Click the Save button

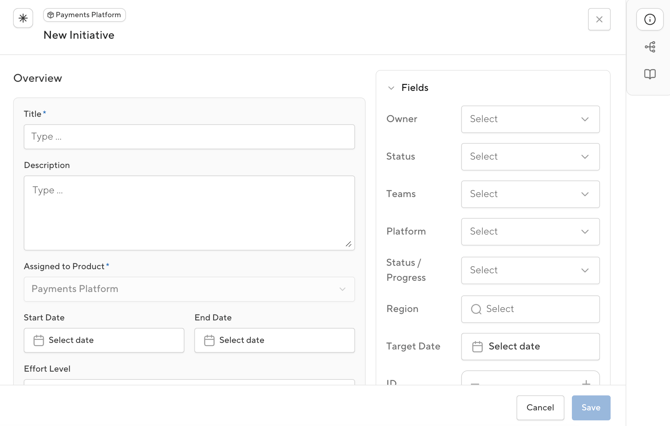pos(591,408)
